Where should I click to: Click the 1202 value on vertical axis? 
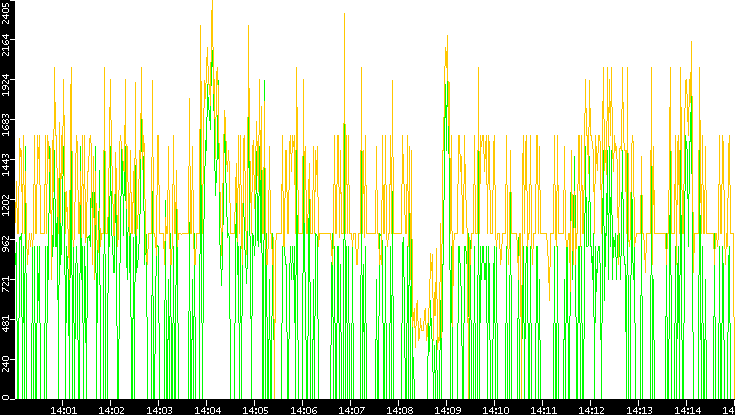[6, 206]
